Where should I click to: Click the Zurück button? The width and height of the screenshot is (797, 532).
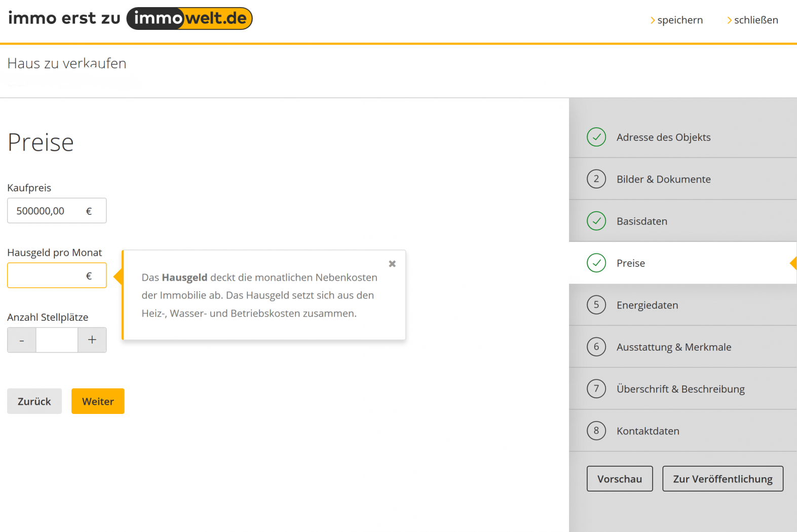[34, 401]
